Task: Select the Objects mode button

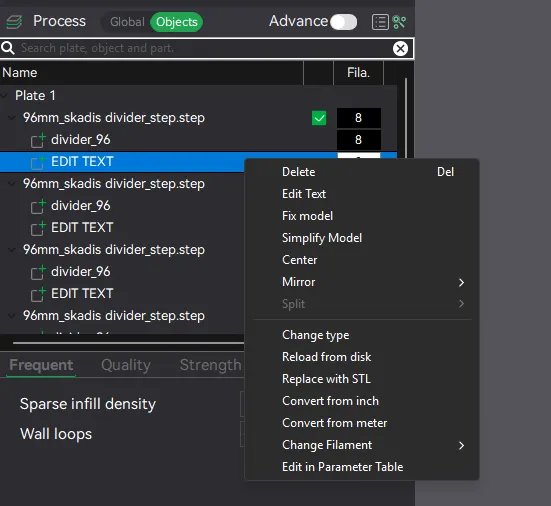Action: pyautogui.click(x=176, y=22)
